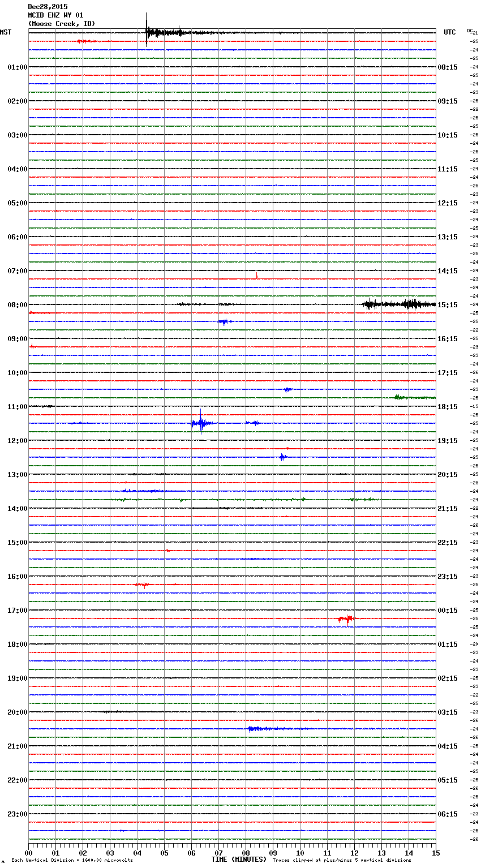This screenshot has width=481, height=868.
Task: Click the 00:15 UTC time label
Action: click(x=448, y=610)
